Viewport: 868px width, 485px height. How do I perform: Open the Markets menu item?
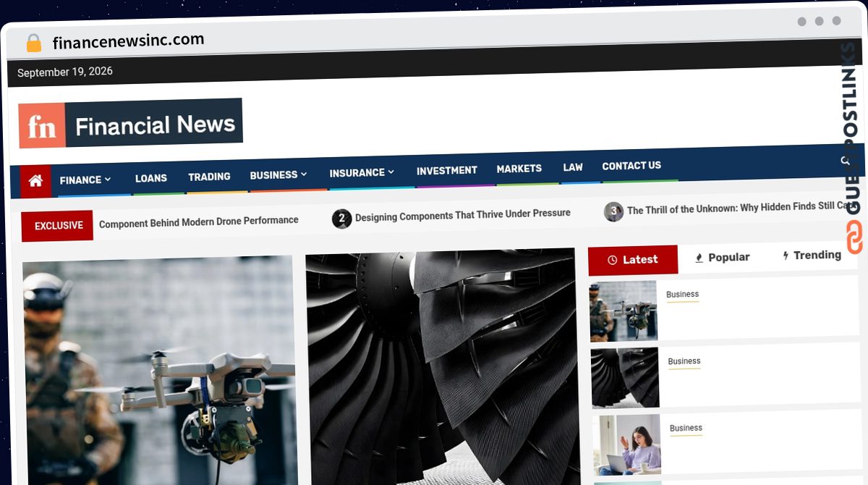(519, 168)
